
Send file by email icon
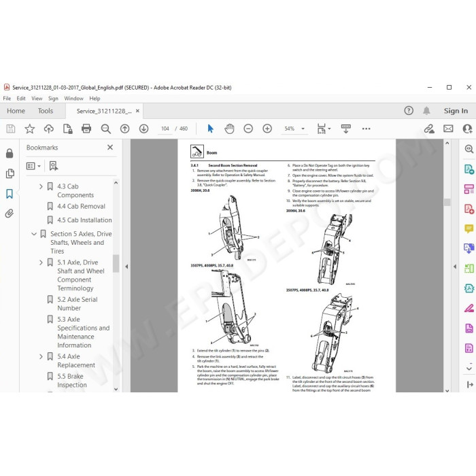[x=448, y=129]
